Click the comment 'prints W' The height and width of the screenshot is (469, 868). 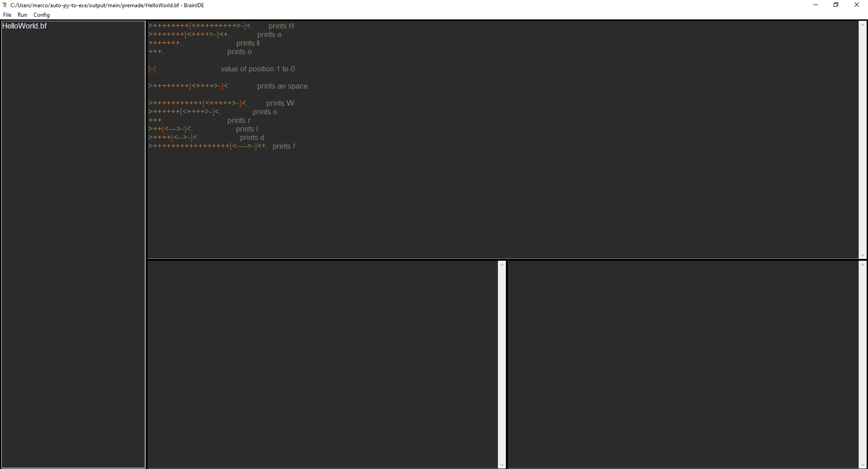(x=280, y=103)
